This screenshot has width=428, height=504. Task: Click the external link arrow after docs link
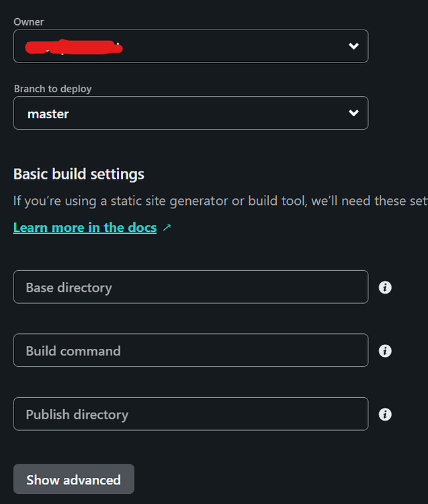tap(167, 228)
